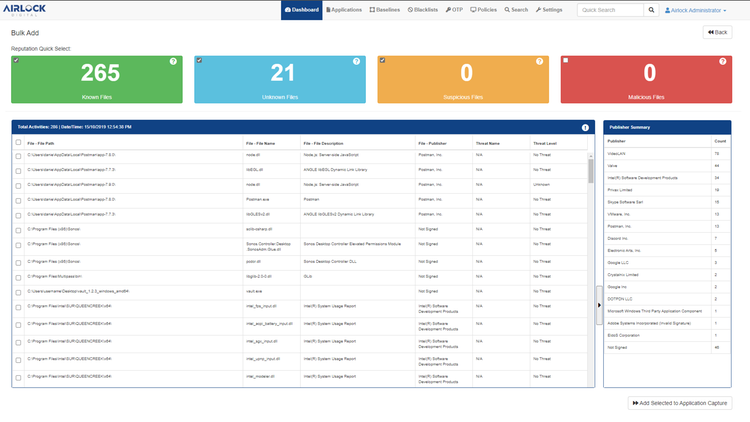Uncheck the Unknown Files reputation checkbox
750x422 pixels.
[x=199, y=60]
